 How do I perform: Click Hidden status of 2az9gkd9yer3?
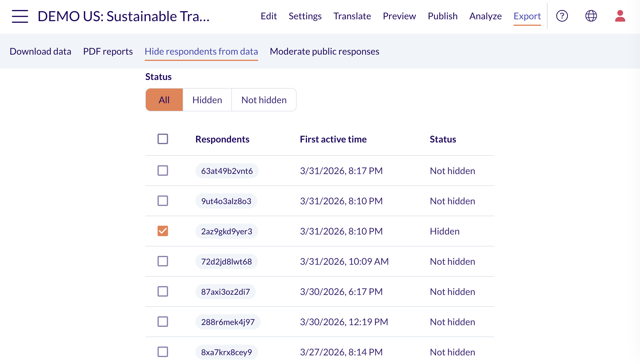click(444, 231)
